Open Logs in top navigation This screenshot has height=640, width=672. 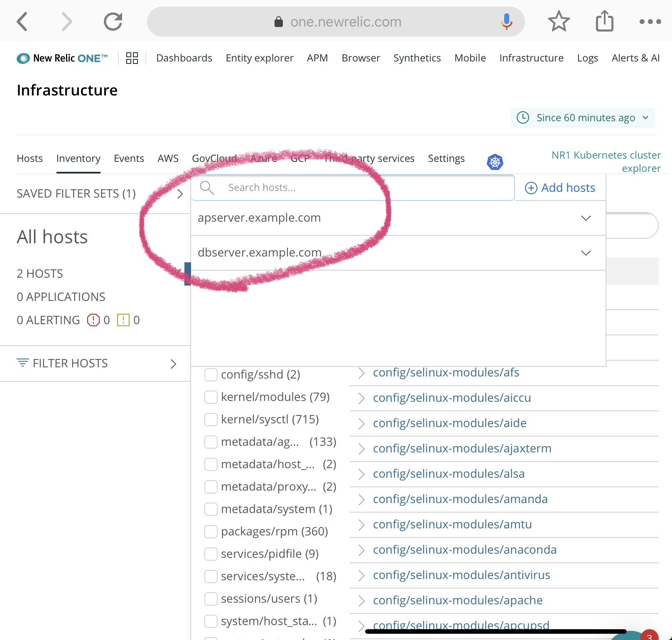(x=587, y=58)
